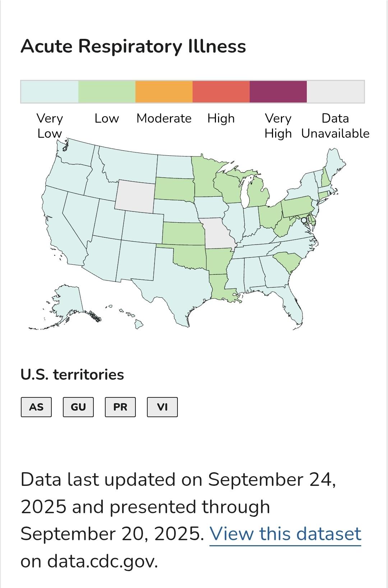Click the Moderate orange legend swatch
The height and width of the screenshot is (588, 388).
point(164,92)
